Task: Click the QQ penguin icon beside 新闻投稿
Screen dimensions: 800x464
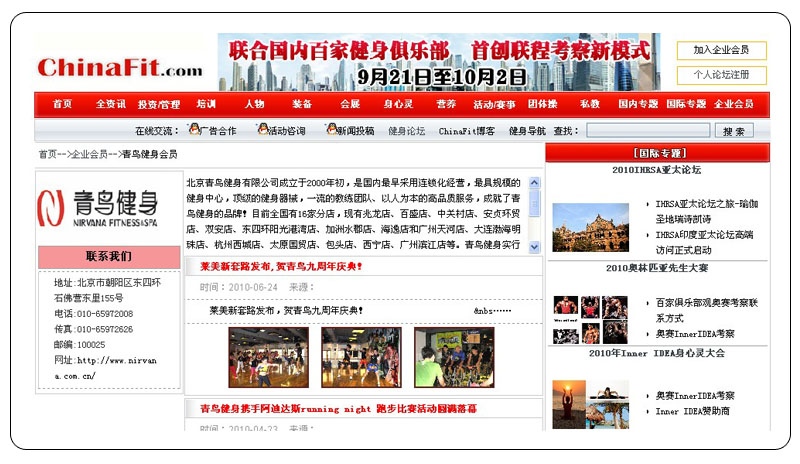Action: tap(332, 129)
